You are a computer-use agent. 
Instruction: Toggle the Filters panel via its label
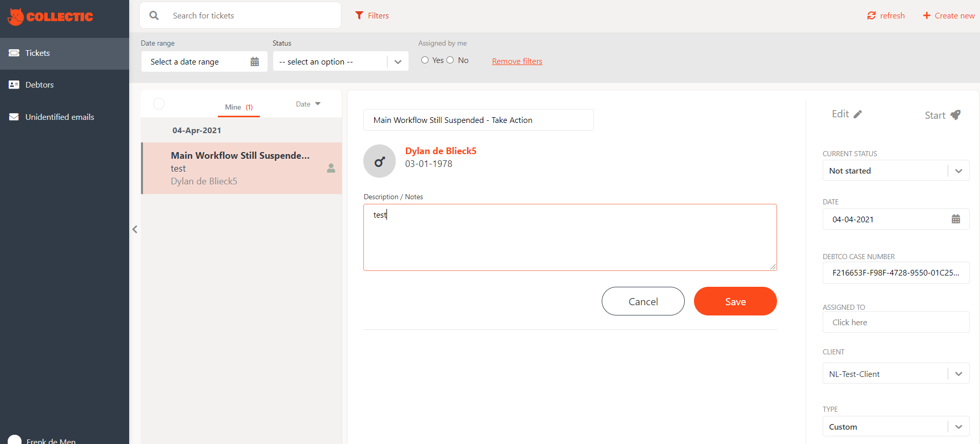coord(378,16)
